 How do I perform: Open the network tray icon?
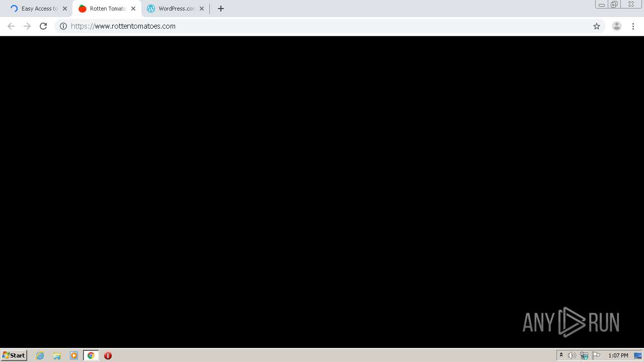[584, 355]
